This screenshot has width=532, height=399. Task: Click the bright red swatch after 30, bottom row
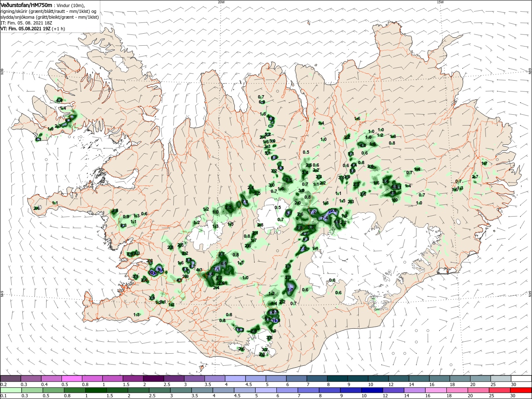point(522,390)
